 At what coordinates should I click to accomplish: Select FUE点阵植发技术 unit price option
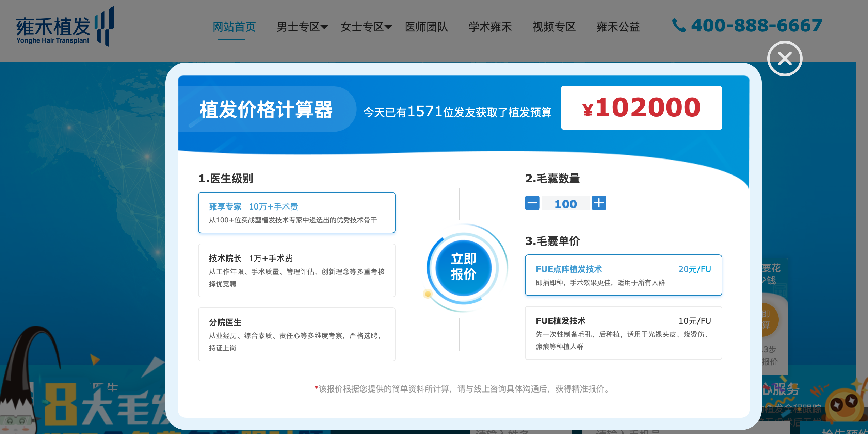pos(623,275)
